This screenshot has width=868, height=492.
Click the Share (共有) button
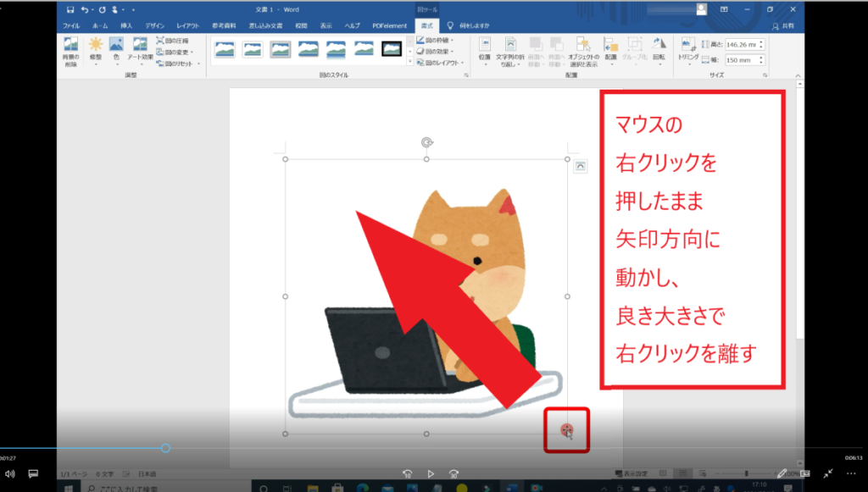pyautogui.click(x=783, y=26)
